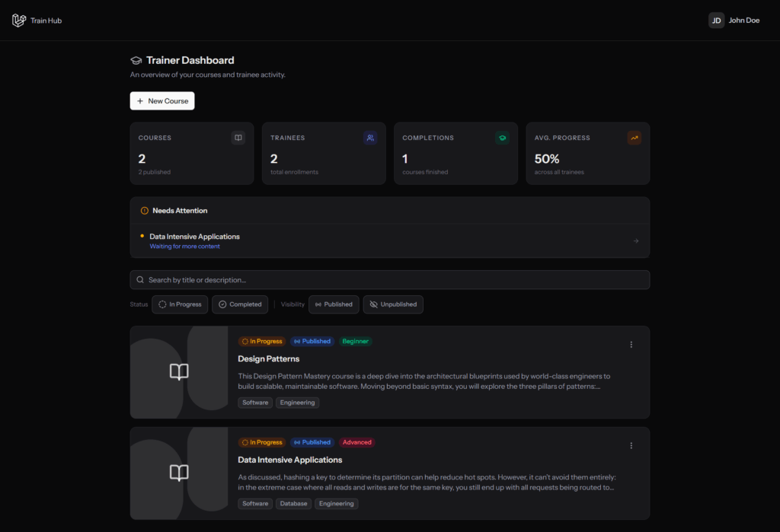Screen dimensions: 780x532
Task: Toggle the Completed status filter
Action: 240,304
